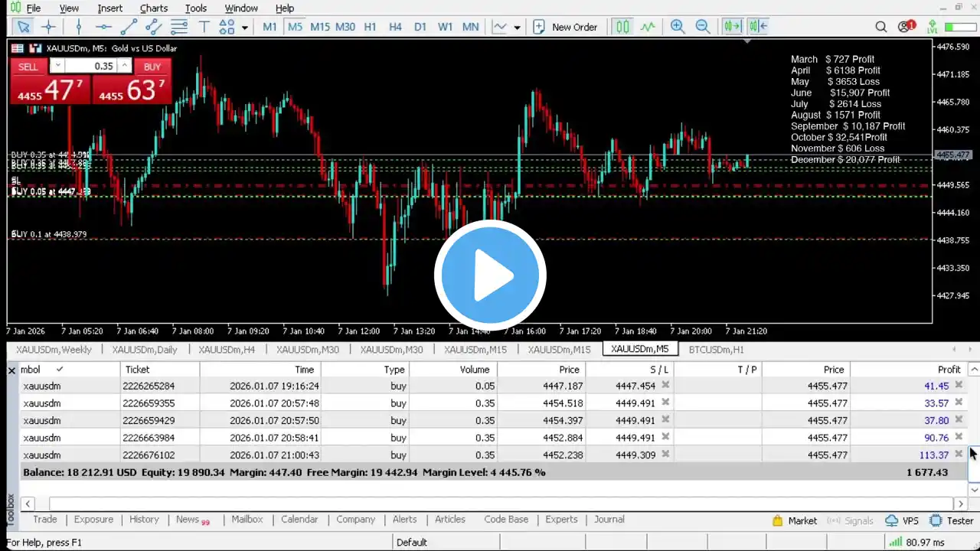This screenshot has width=980, height=551.
Task: Decrease the one-click trading volume
Action: click(57, 66)
